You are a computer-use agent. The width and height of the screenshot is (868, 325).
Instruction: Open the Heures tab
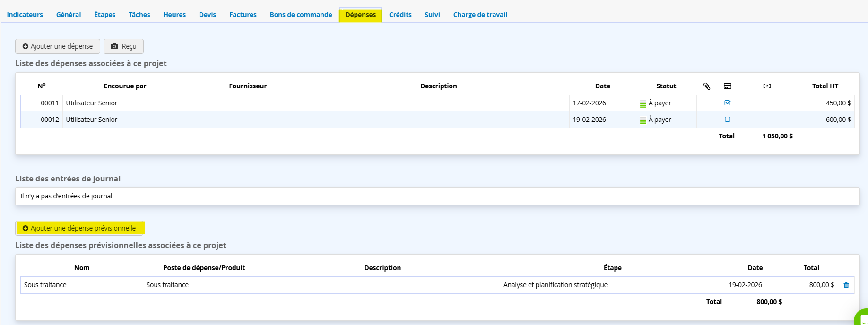tap(174, 15)
